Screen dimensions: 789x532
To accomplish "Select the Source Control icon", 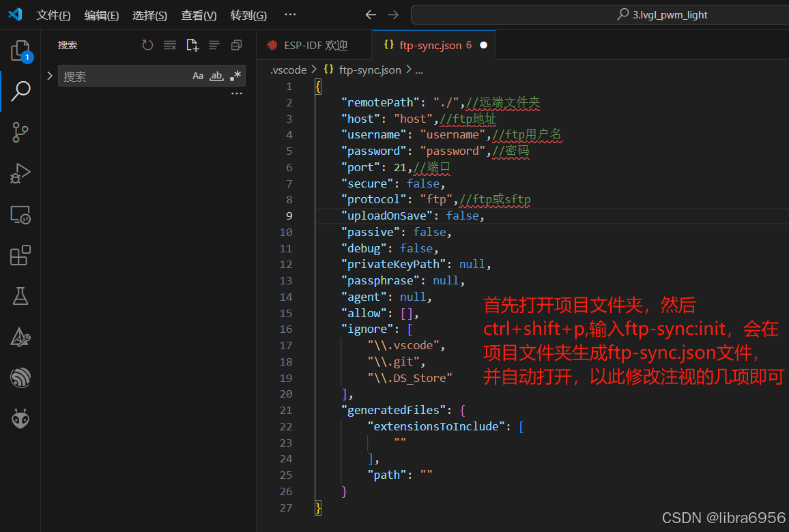I will click(20, 132).
